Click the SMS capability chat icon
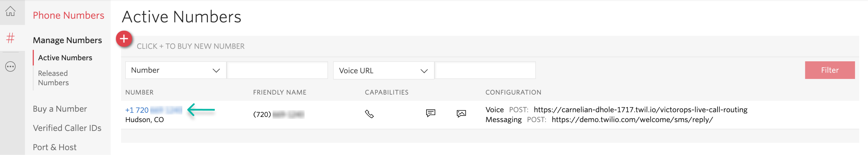This screenshot has width=868, height=155. 430,113
